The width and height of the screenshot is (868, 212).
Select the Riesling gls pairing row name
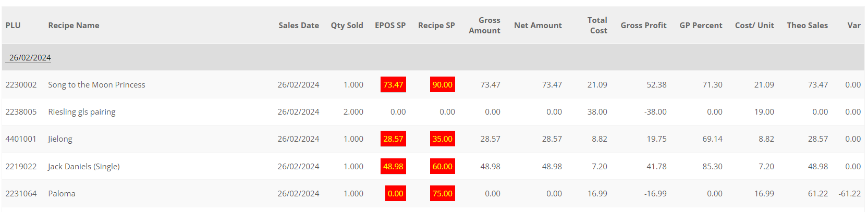tap(82, 112)
